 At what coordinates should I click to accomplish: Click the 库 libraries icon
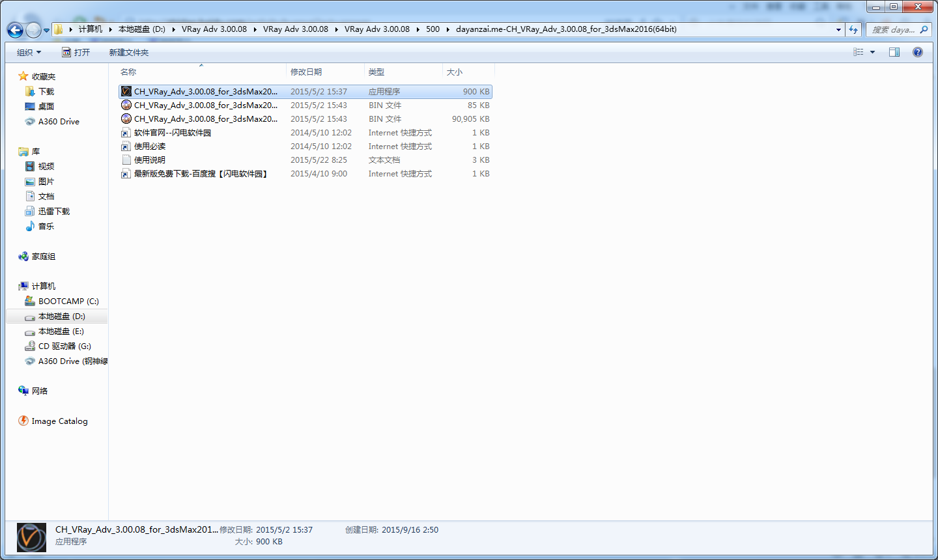point(23,152)
